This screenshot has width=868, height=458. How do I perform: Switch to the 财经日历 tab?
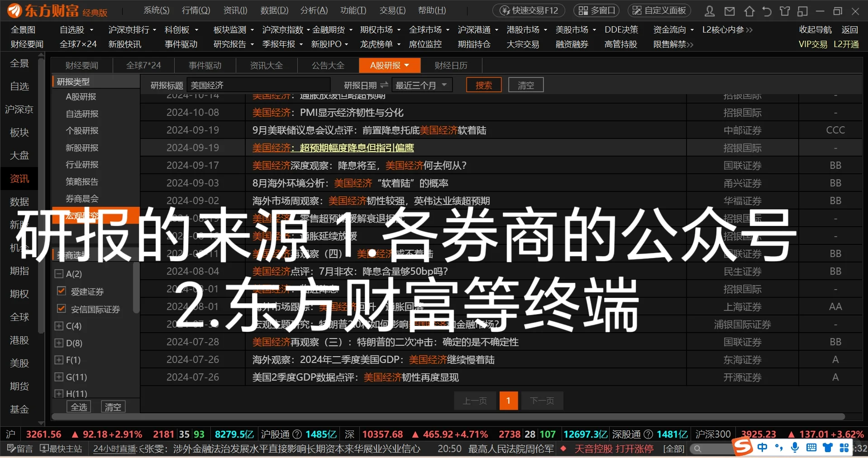(451, 66)
